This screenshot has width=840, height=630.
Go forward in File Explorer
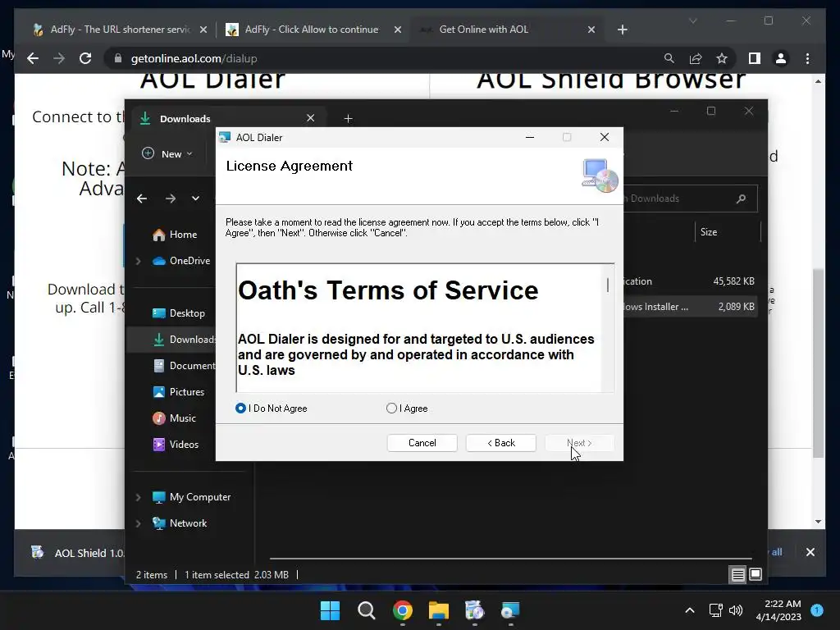tap(171, 199)
